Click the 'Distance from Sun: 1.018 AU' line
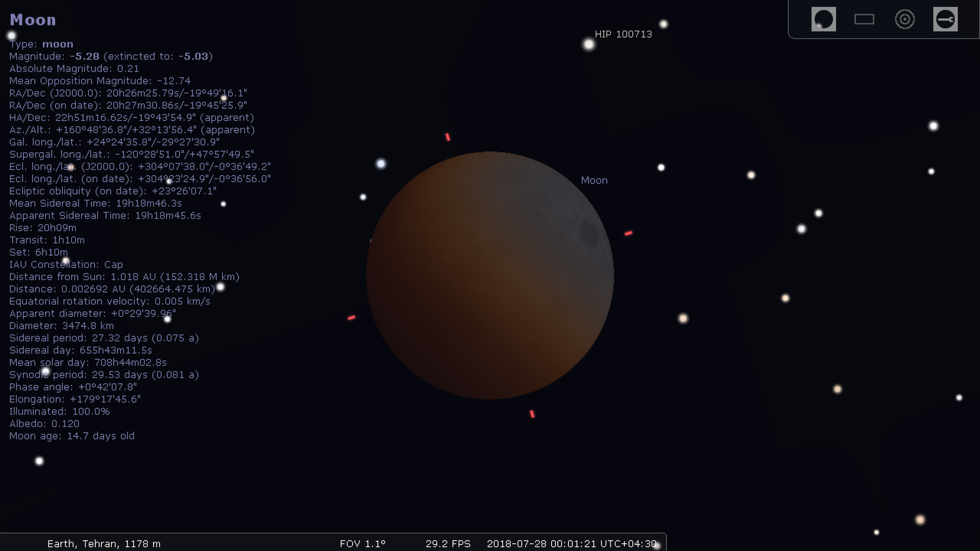980x551 pixels. [124, 277]
